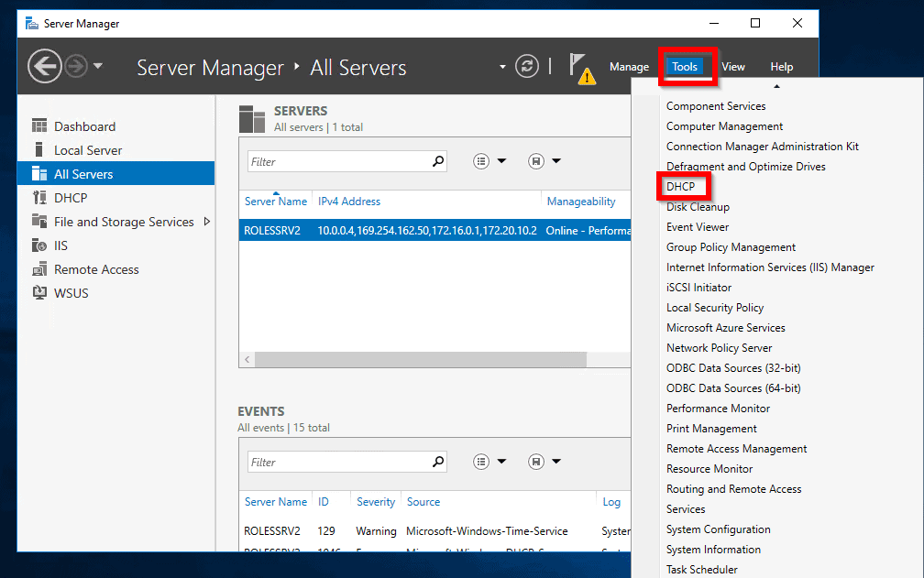
Task: Choose Group Policy Management
Action: click(731, 247)
